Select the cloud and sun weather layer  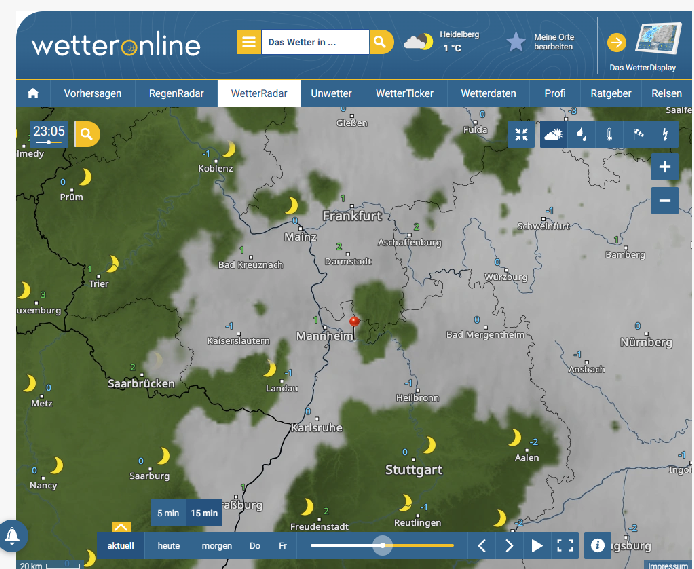point(553,134)
